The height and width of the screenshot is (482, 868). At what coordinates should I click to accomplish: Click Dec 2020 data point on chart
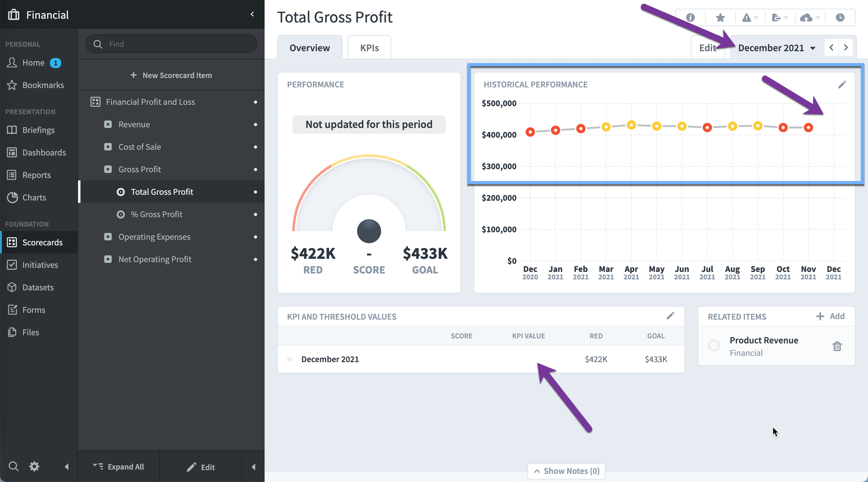pyautogui.click(x=530, y=132)
